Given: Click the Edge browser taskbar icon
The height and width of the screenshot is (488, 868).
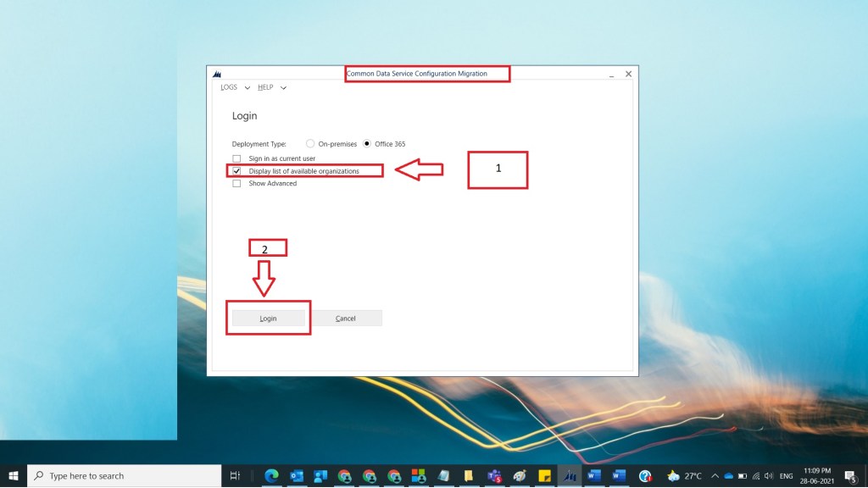Looking at the screenshot, I should pyautogui.click(x=272, y=475).
